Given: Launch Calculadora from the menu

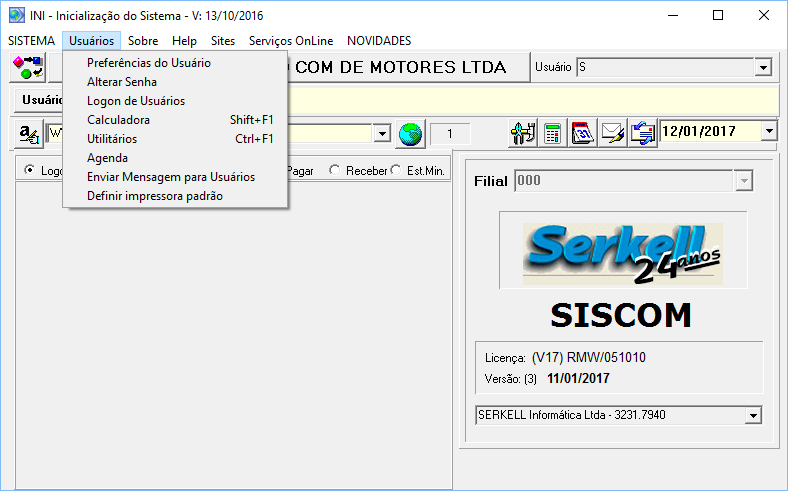Looking at the screenshot, I should coord(175,120).
